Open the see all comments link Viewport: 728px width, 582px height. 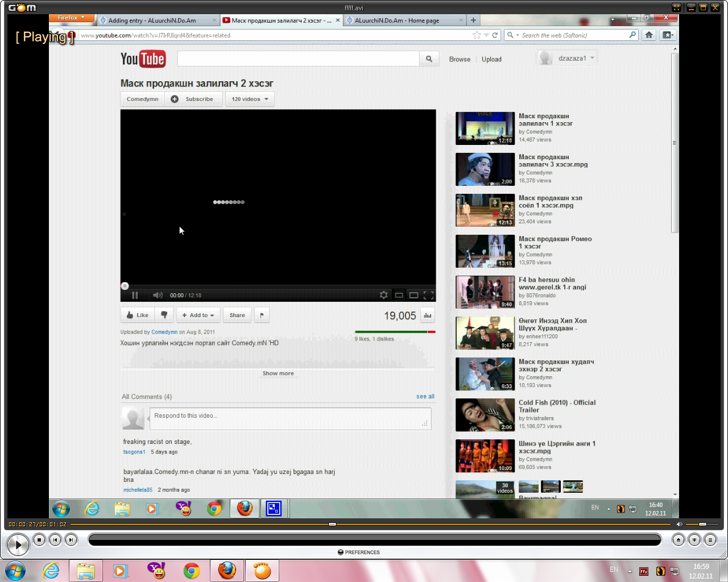click(x=425, y=397)
